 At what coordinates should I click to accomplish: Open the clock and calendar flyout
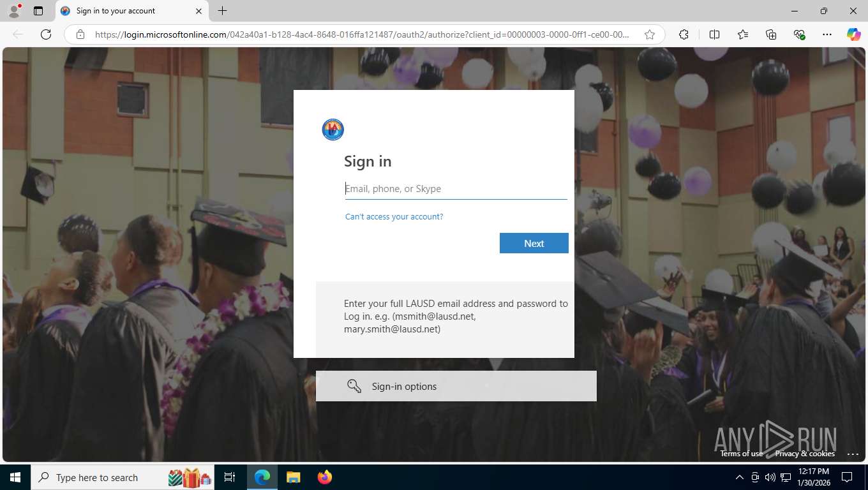click(812, 477)
